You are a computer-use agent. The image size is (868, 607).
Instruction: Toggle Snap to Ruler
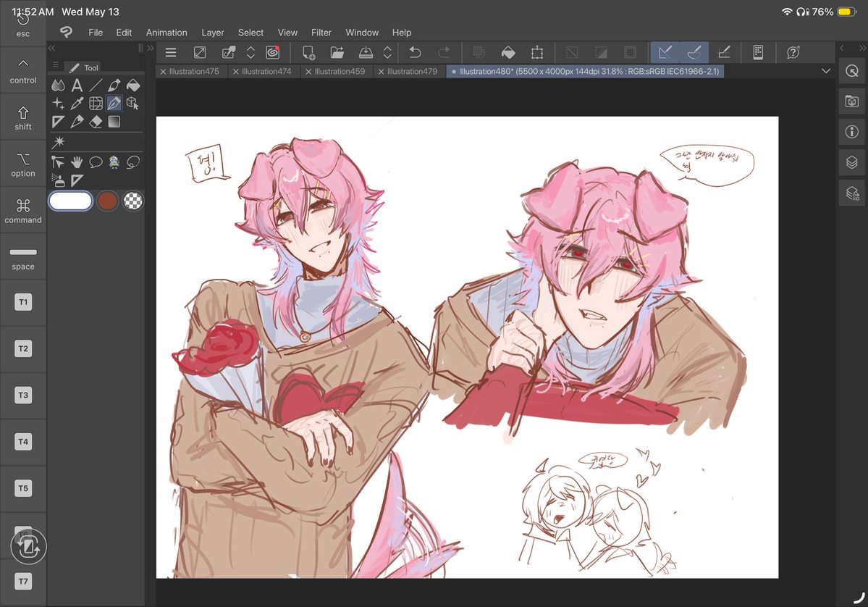pos(665,53)
